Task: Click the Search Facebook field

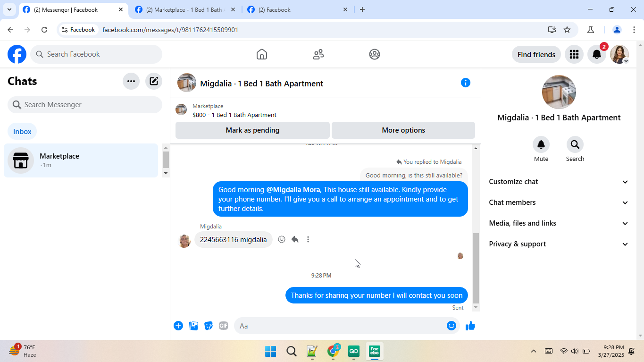Action: [x=96, y=54]
